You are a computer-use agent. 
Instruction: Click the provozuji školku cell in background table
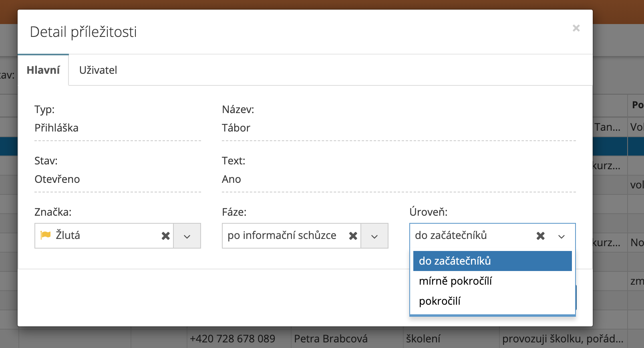coord(563,339)
